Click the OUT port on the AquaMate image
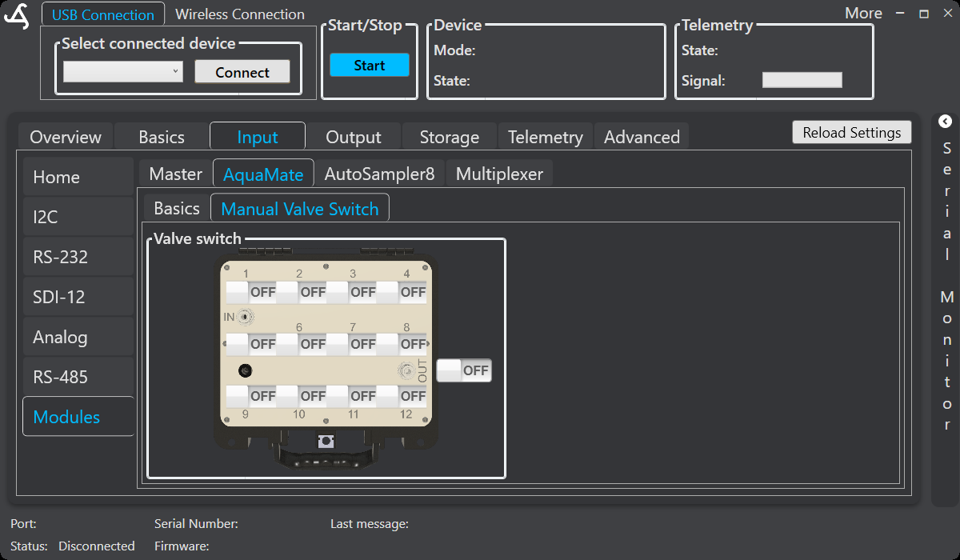The width and height of the screenshot is (960, 560). 408,370
